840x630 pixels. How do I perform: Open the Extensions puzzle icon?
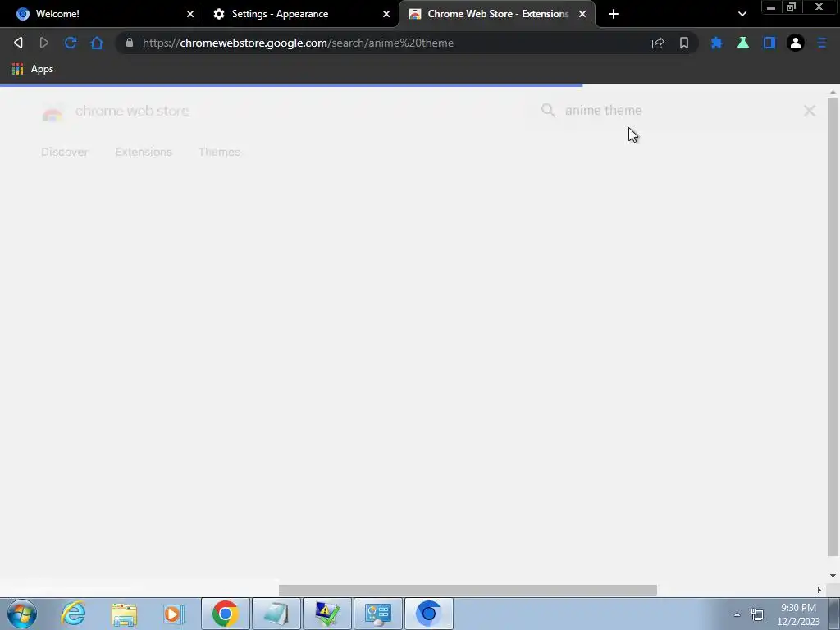(717, 43)
